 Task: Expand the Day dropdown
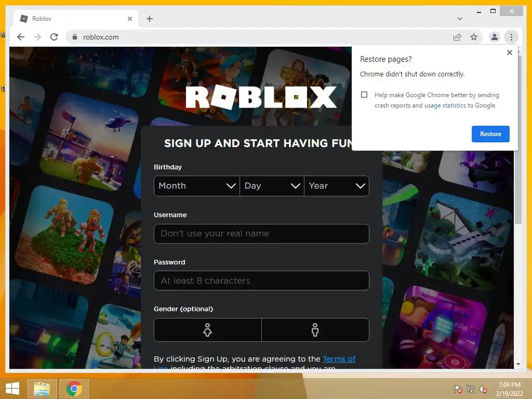[272, 186]
